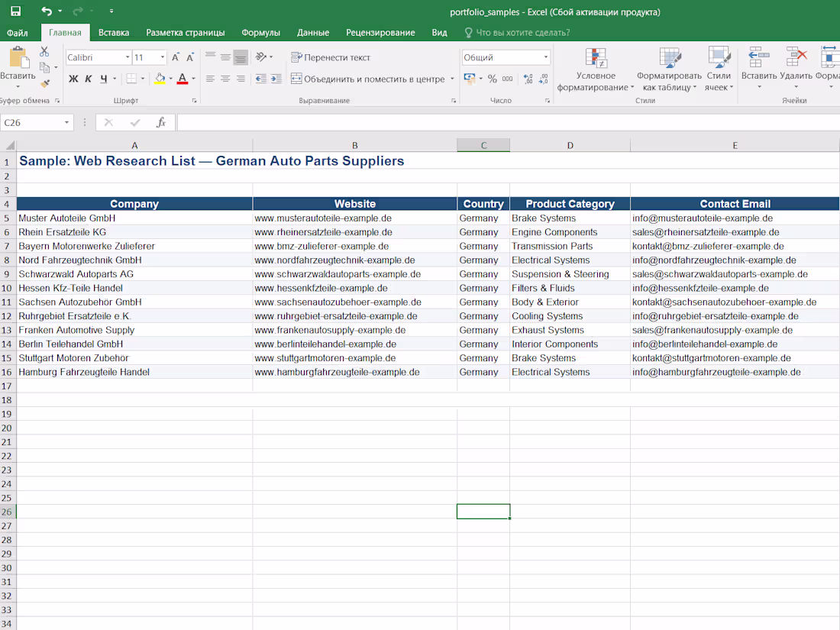840x630 pixels.
Task: Align cell text left
Action: [x=211, y=79]
